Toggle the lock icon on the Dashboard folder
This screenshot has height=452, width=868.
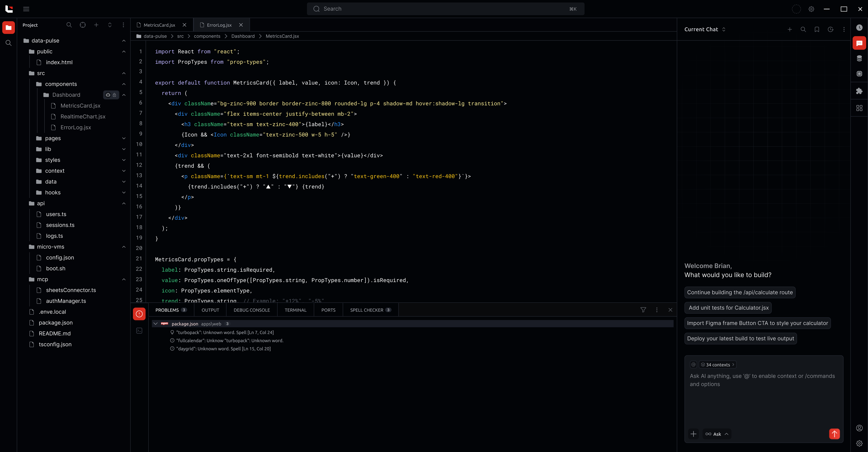(x=114, y=95)
